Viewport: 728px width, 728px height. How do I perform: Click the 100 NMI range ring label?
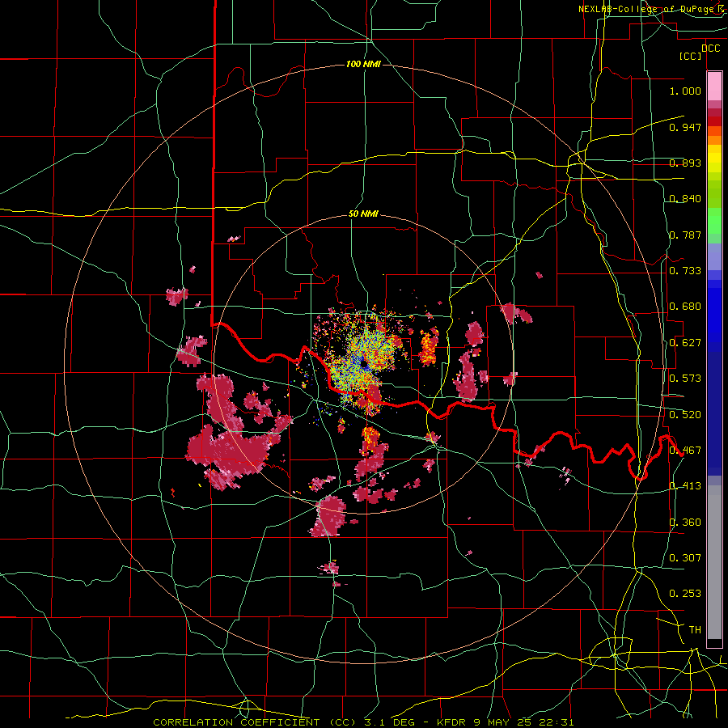tap(363, 64)
